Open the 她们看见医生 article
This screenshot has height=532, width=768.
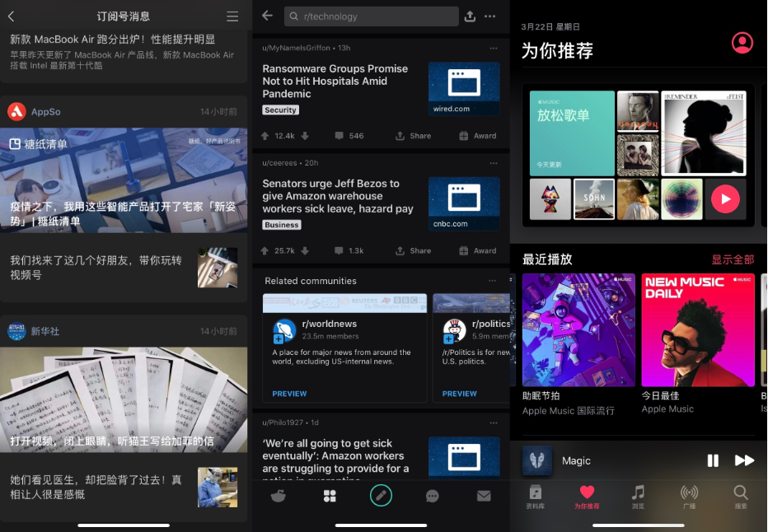124,487
